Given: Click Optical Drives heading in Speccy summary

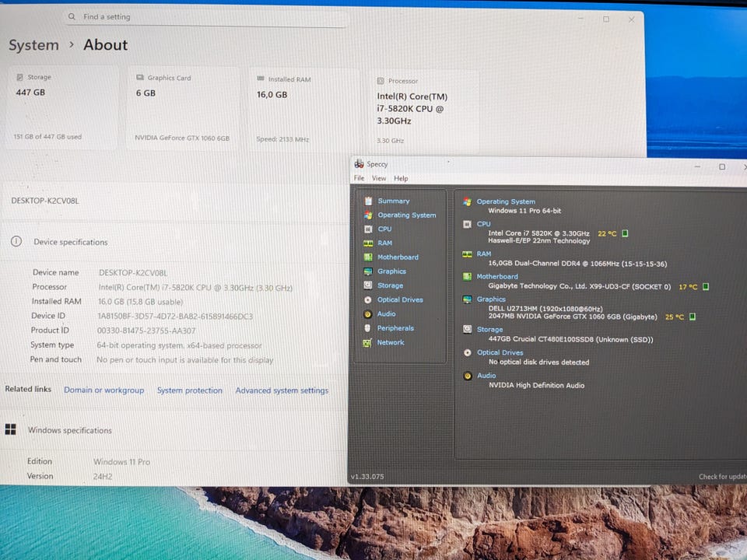Looking at the screenshot, I should coord(500,353).
